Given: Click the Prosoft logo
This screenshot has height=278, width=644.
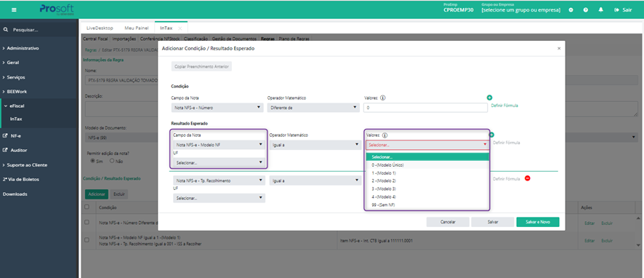Looking at the screenshot, I should click(x=57, y=9).
